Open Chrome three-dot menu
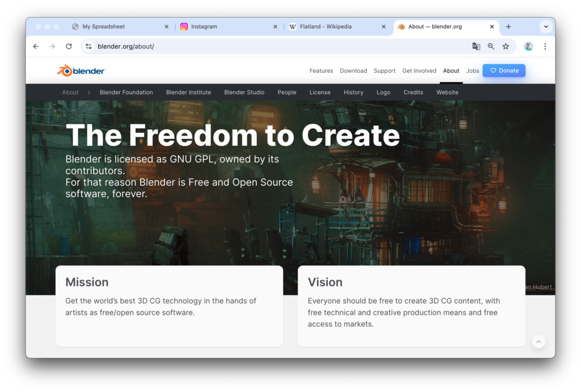Screen dimensions: 581x392 [x=545, y=47]
